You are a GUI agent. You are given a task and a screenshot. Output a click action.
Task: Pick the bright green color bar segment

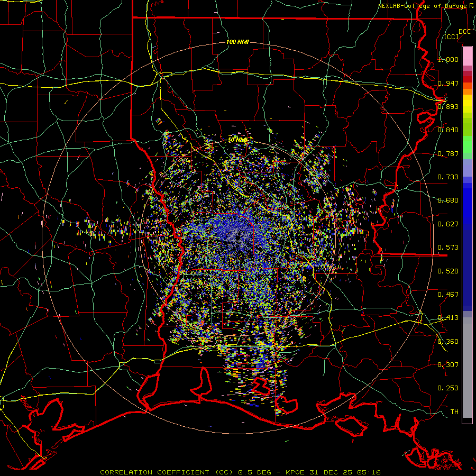[x=467, y=144]
